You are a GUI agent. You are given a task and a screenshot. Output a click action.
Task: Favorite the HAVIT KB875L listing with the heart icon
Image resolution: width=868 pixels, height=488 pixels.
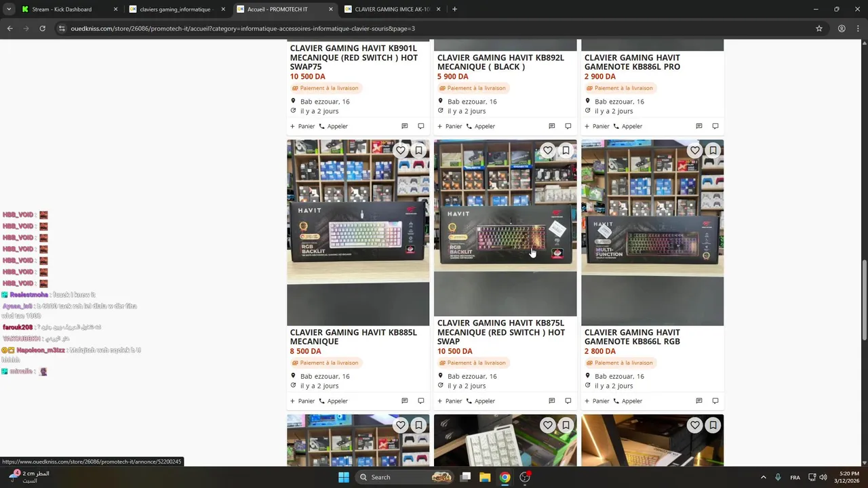[x=548, y=150]
